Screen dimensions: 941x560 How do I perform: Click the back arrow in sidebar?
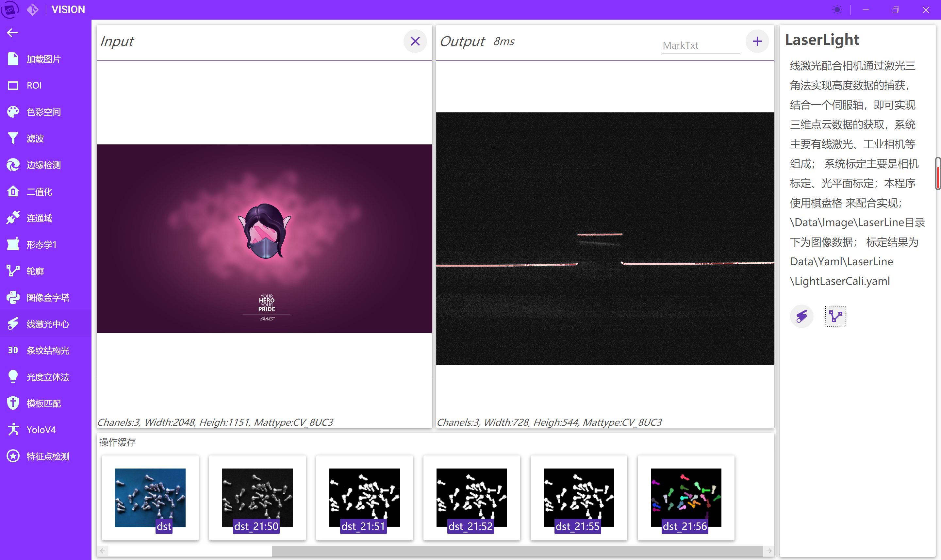tap(12, 33)
